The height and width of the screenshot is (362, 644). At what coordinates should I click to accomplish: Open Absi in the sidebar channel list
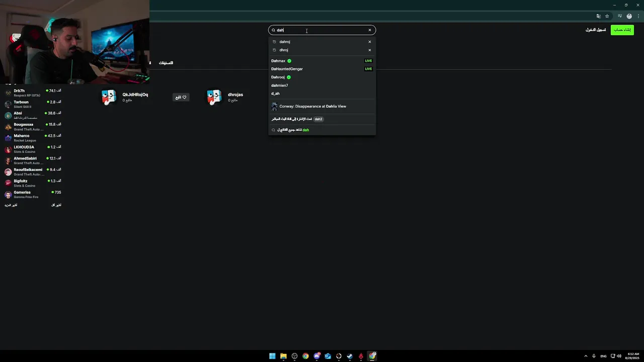[x=33, y=116]
